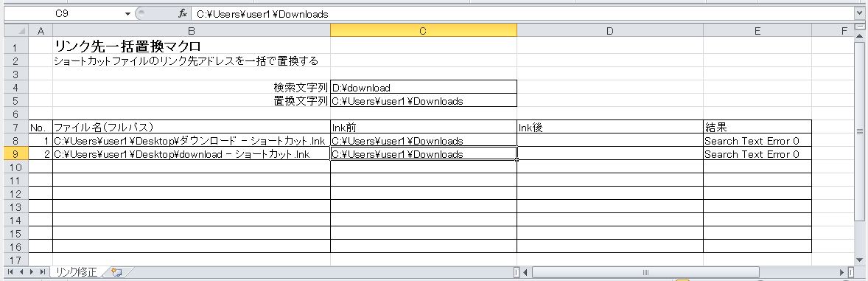868x281 pixels.
Task: Click the No. header cell
Action: (41, 127)
